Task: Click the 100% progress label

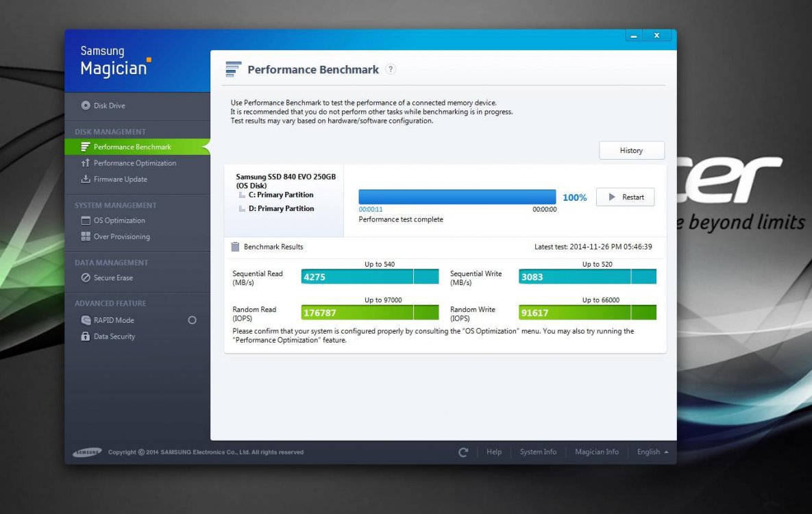Action: [575, 197]
